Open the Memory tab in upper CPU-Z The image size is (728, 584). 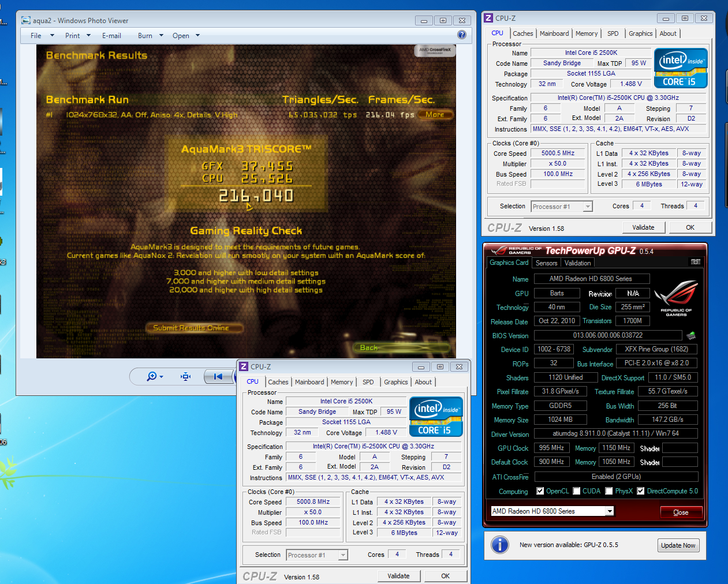tap(587, 33)
